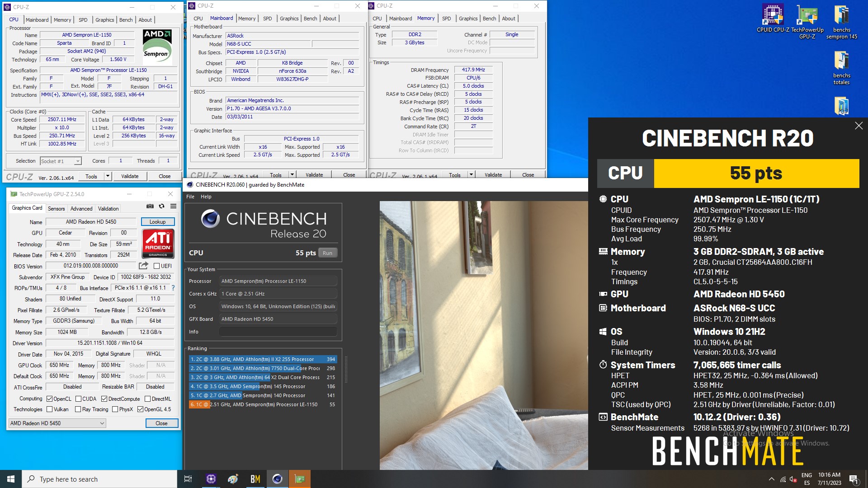Toggle the DirectCompute checkbox
The height and width of the screenshot is (488, 868).
click(x=104, y=399)
